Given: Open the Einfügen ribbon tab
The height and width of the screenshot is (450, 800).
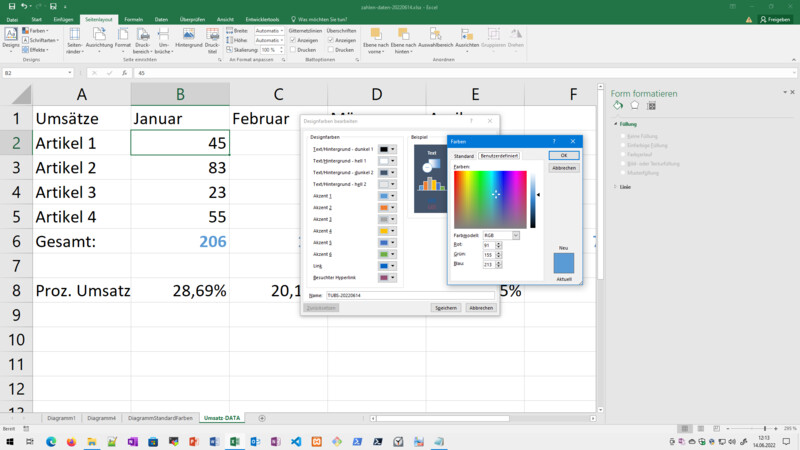Looking at the screenshot, I should coord(63,19).
